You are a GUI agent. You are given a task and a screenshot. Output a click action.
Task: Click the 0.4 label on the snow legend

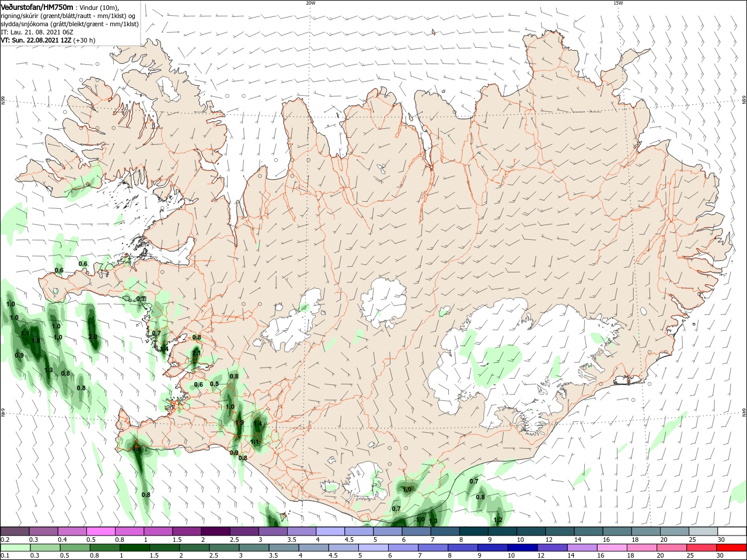62,540
